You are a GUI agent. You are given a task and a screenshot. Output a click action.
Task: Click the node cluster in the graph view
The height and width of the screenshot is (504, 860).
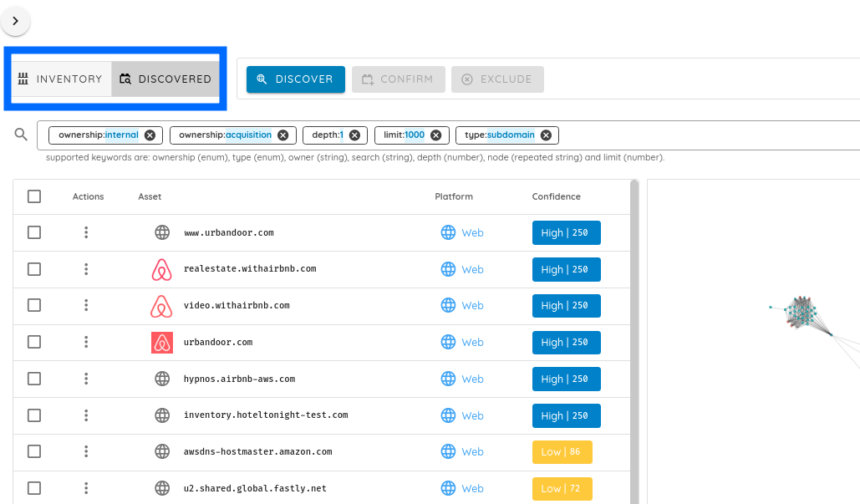click(801, 312)
